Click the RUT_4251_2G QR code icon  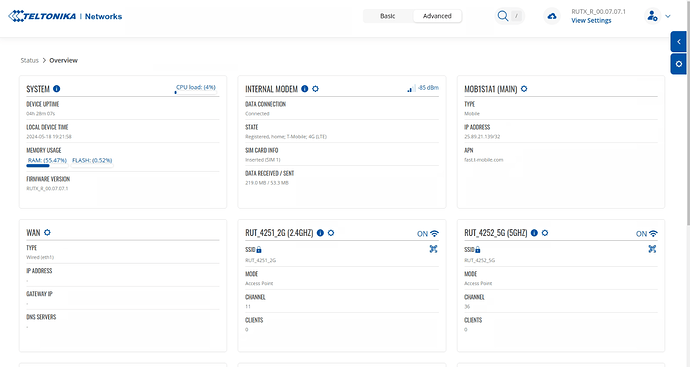click(x=433, y=249)
